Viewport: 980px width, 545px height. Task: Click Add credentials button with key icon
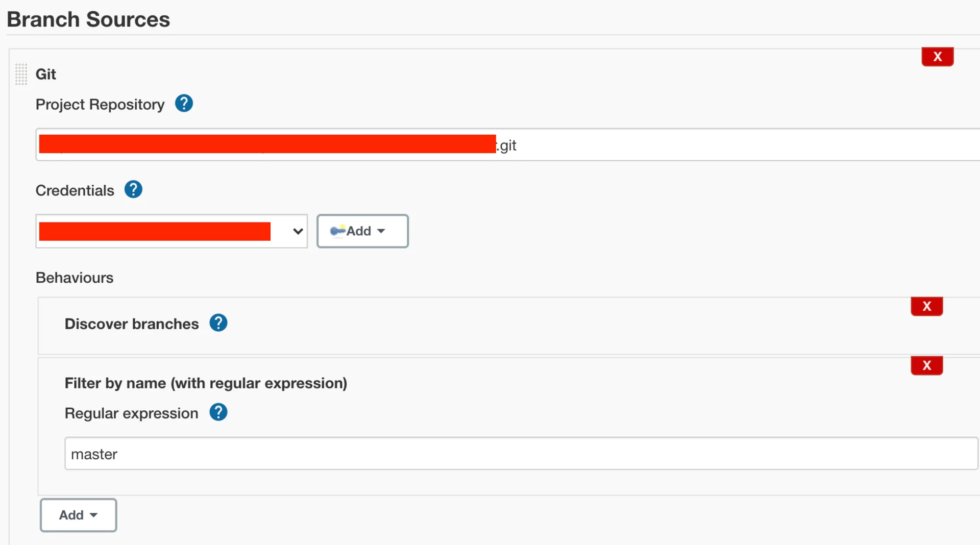[x=362, y=231]
